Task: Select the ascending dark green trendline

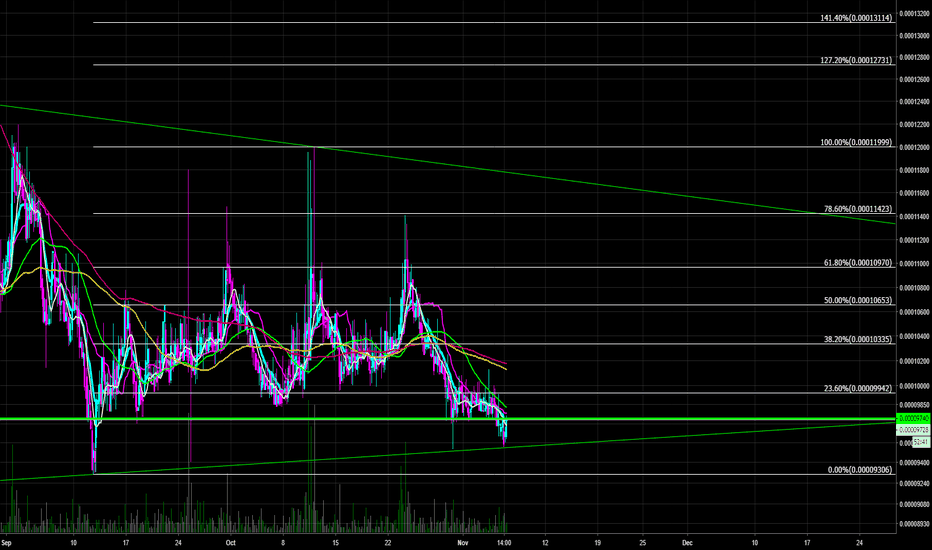Action: [x=448, y=451]
